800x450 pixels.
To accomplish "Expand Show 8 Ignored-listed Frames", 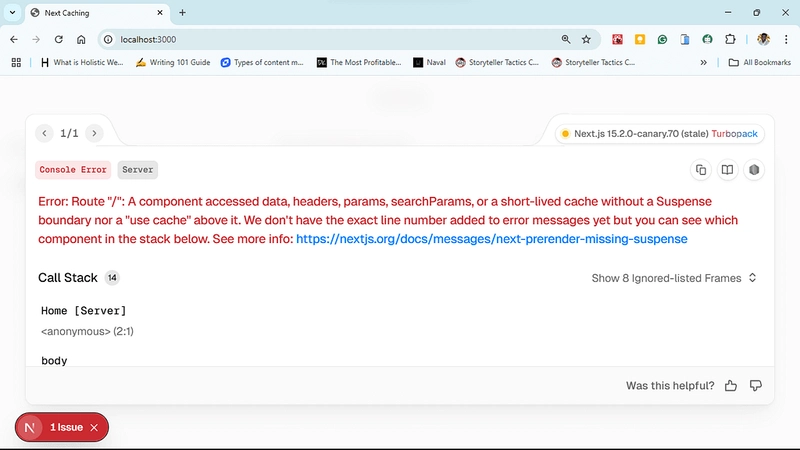I will (673, 278).
